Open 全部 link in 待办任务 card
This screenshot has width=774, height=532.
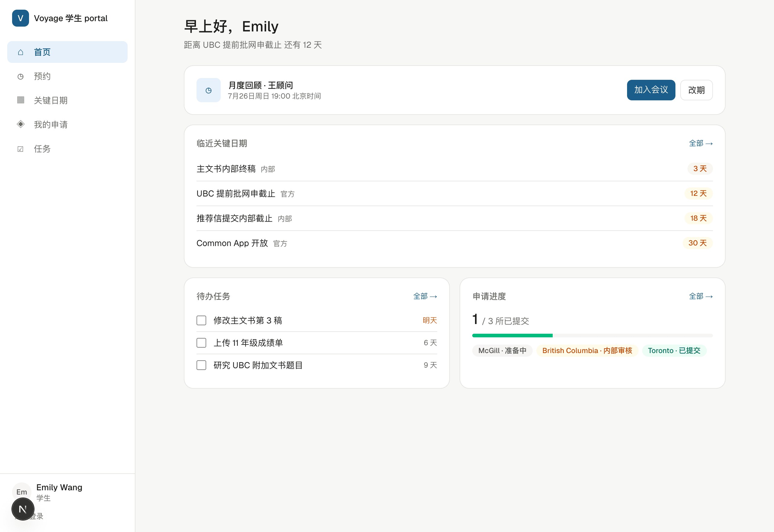425,296
